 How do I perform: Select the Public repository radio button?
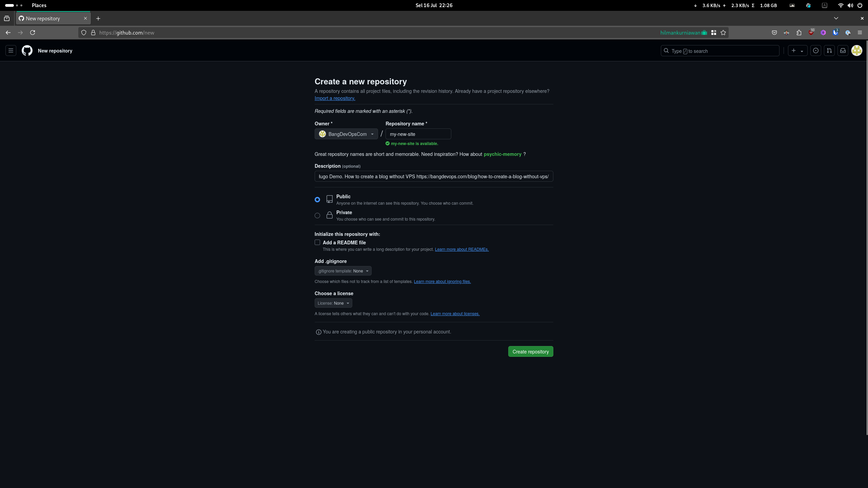coord(317,199)
